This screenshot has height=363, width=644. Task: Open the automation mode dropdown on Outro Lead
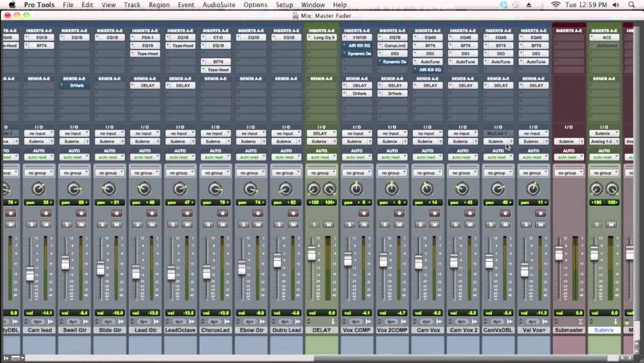click(x=285, y=157)
